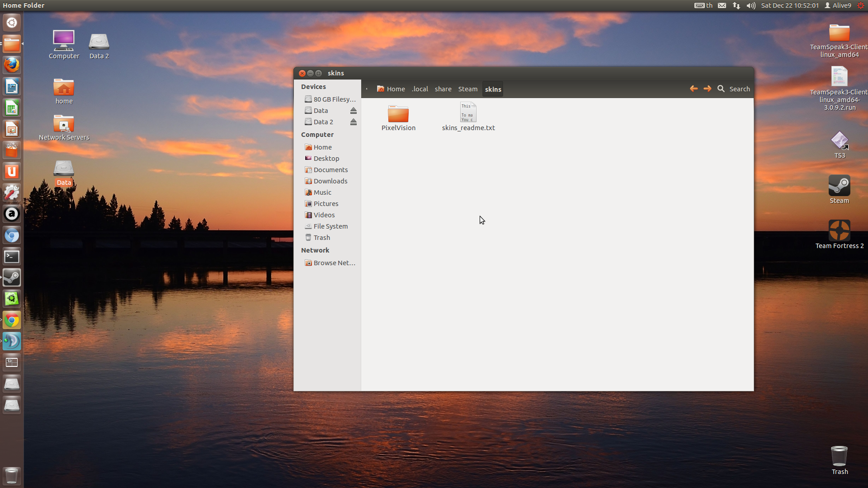The image size is (868, 488).
Task: Click the forward navigation arrow
Action: coord(707,89)
